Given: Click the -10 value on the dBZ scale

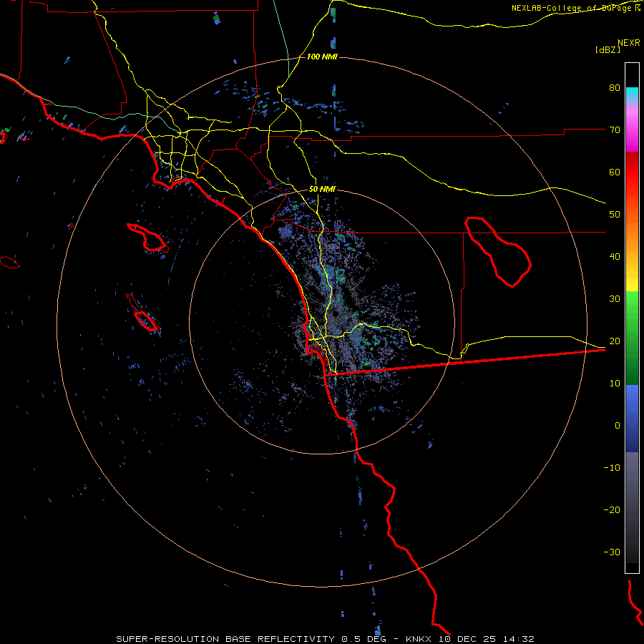Looking at the screenshot, I should pyautogui.click(x=612, y=468).
